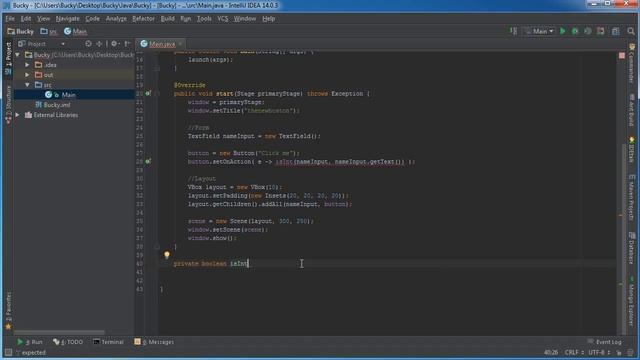Open the Analyze menu
This screenshot has height=360, width=640.
click(116, 19)
